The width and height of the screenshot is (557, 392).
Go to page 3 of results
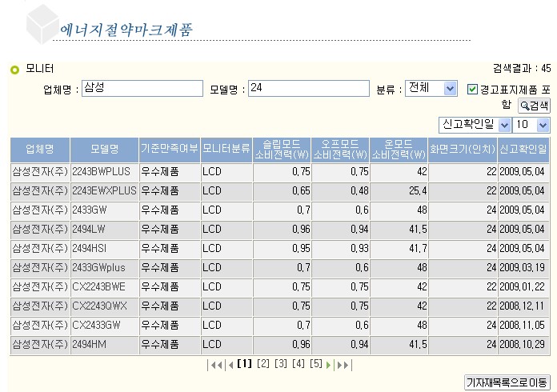click(x=281, y=364)
